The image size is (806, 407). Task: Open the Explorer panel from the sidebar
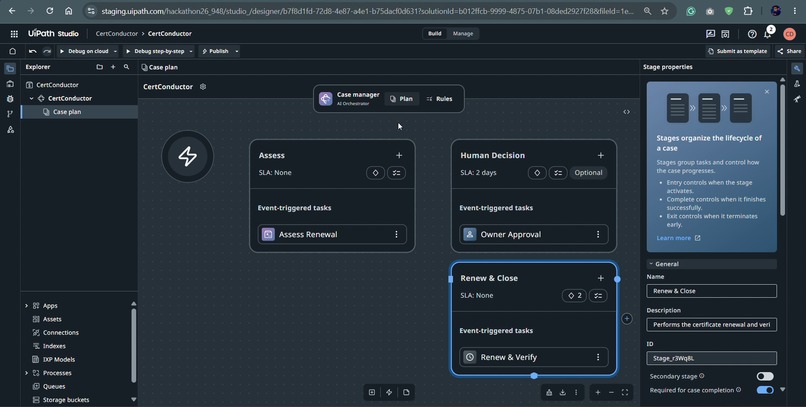[10, 68]
